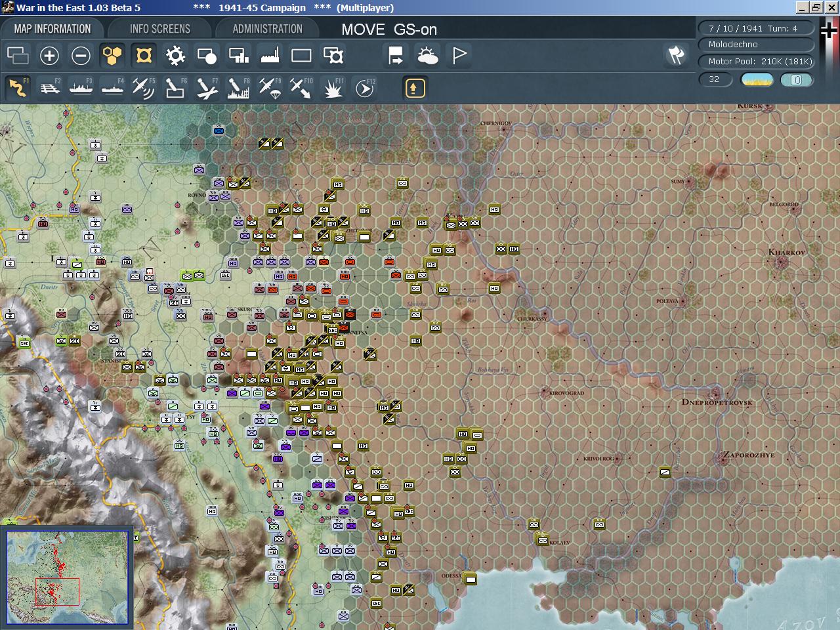
Task: Zoom out with the minus icon
Action: 81,56
